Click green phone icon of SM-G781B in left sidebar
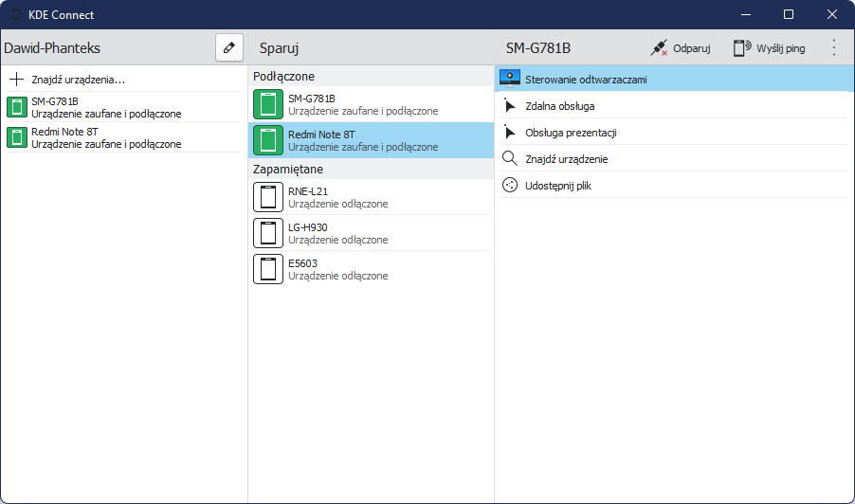855x504 pixels. tap(17, 107)
